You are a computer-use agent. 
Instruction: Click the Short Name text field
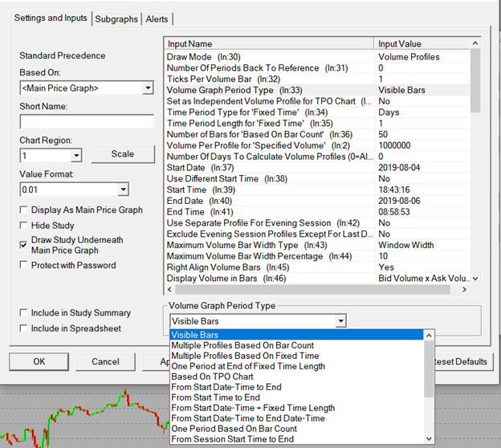point(86,122)
